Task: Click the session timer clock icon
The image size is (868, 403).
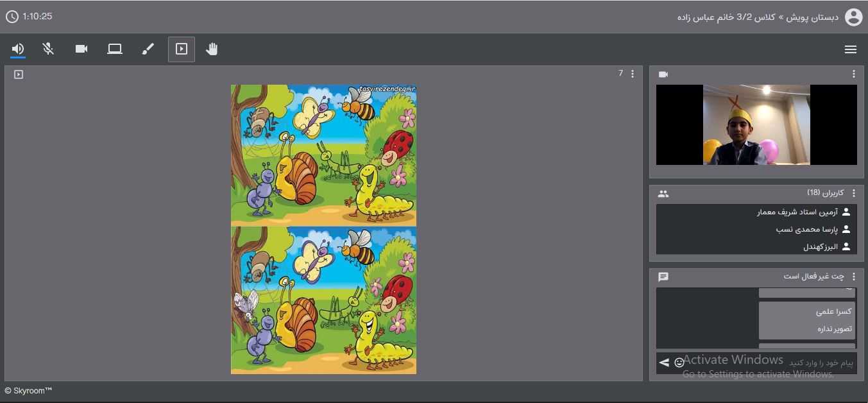Action: [12, 17]
